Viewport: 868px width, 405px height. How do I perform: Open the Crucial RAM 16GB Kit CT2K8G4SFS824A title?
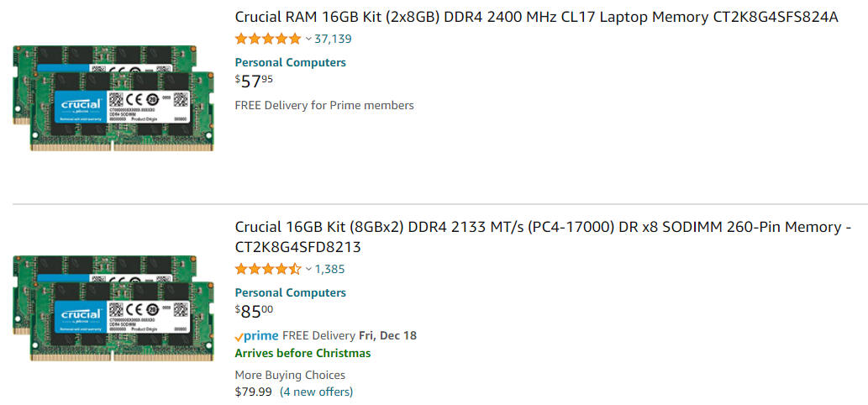536,17
